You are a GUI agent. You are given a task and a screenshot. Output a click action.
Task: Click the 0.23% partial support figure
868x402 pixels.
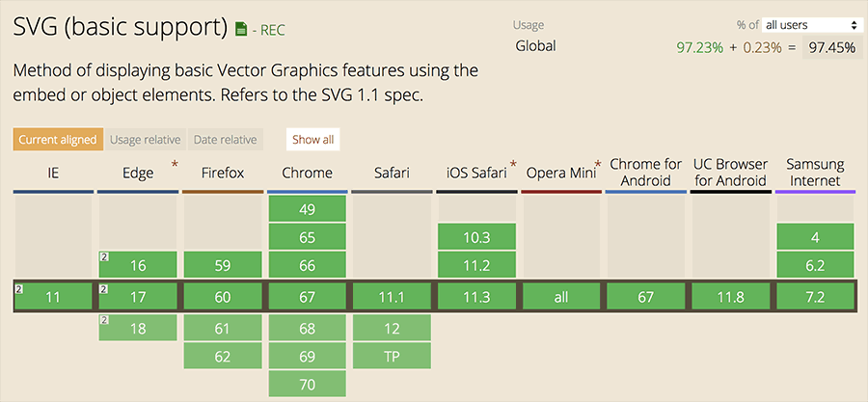[x=762, y=48]
